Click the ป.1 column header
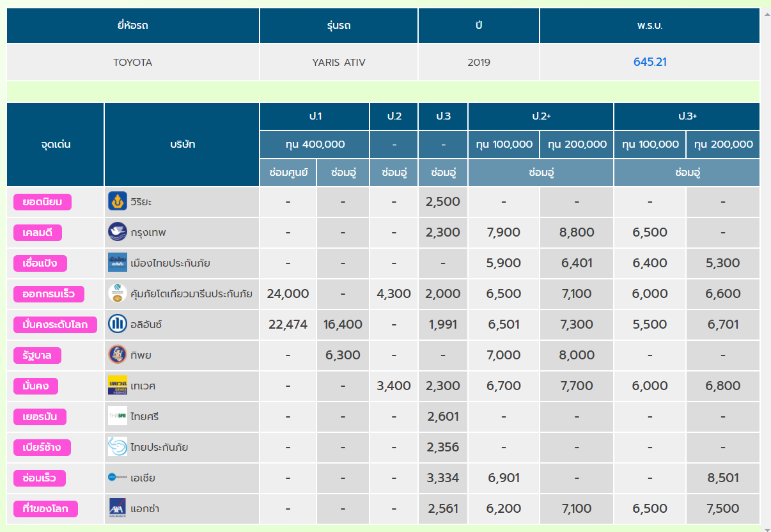This screenshot has height=532, width=771. click(x=315, y=116)
